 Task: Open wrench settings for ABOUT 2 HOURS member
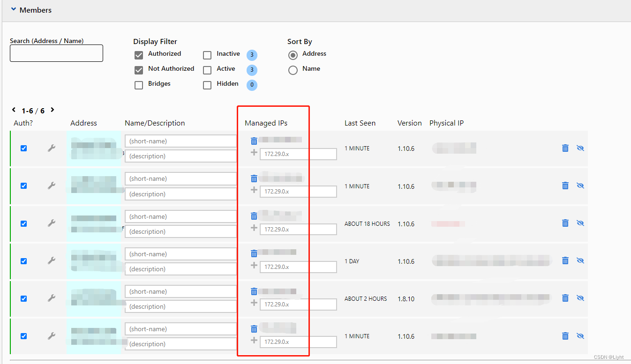[52, 298]
